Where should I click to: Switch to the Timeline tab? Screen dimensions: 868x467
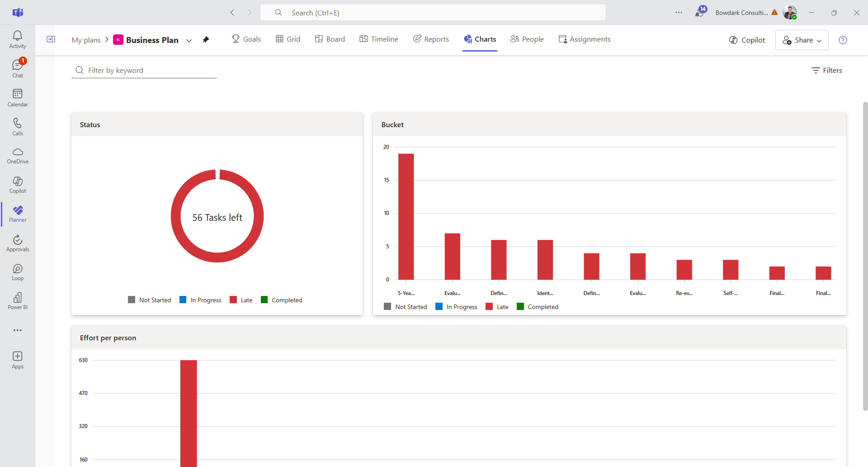click(x=379, y=39)
